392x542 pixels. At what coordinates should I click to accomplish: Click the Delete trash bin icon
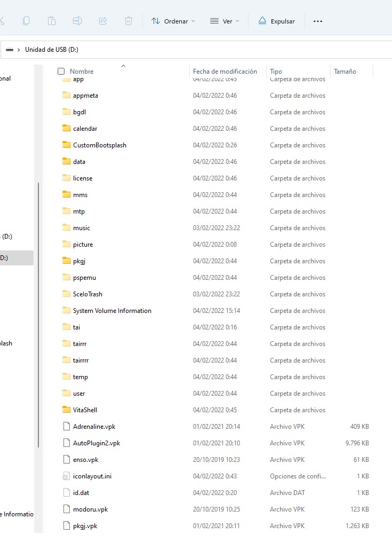coord(129,21)
